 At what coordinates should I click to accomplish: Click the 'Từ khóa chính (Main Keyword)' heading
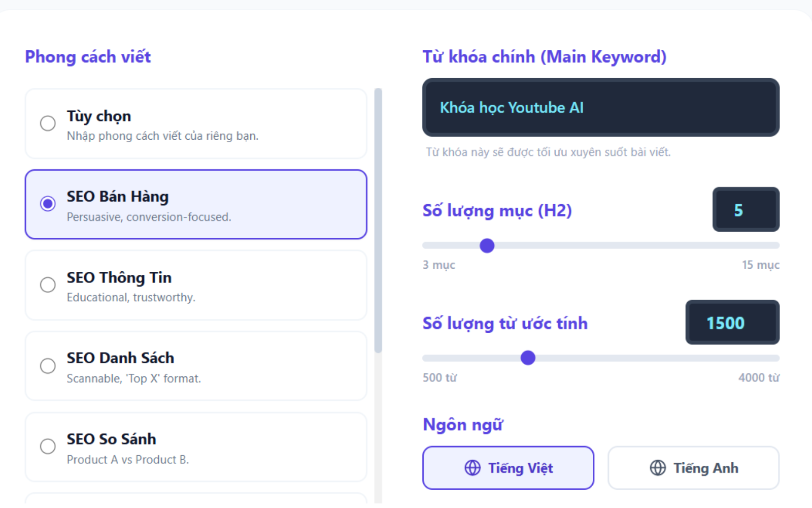(x=545, y=56)
